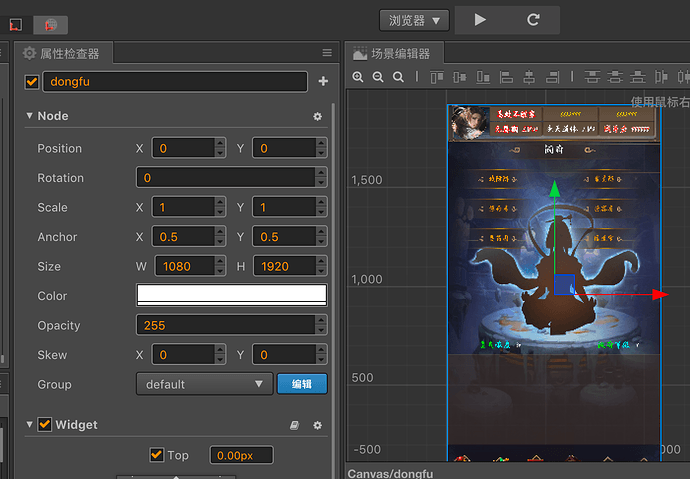Click the Position Y value field
This screenshot has width=690, height=479.
coord(284,148)
